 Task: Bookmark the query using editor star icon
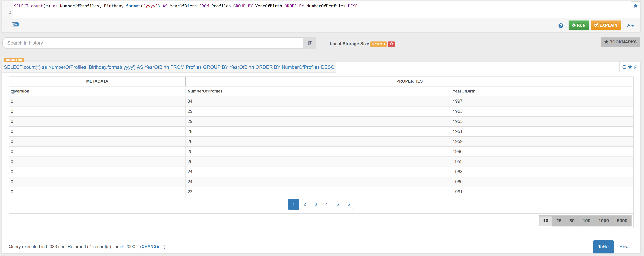(635, 6)
